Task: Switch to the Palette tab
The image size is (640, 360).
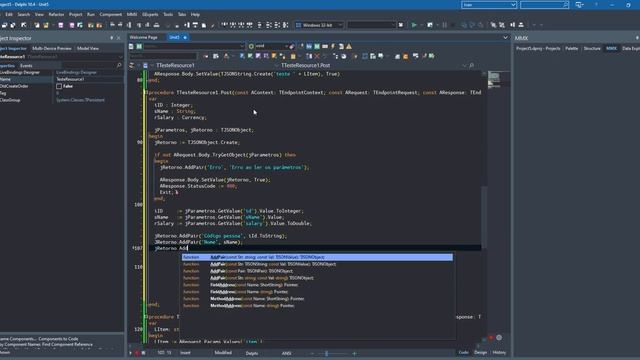Action: (571, 48)
